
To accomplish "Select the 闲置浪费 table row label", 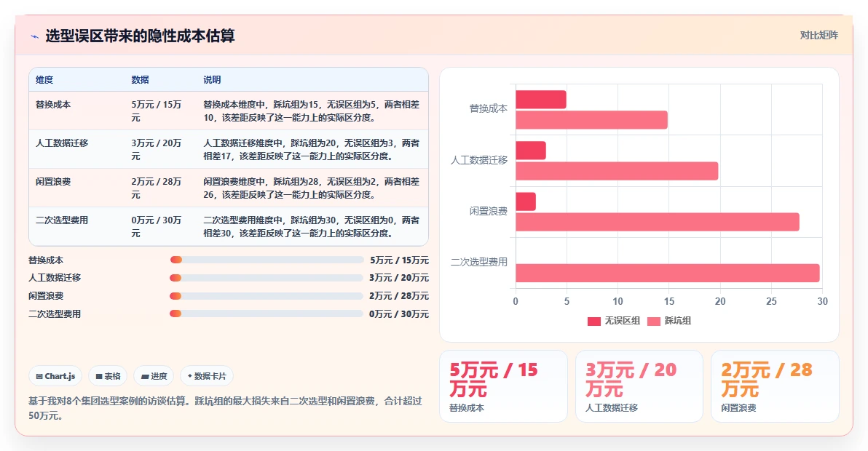I will 53,182.
